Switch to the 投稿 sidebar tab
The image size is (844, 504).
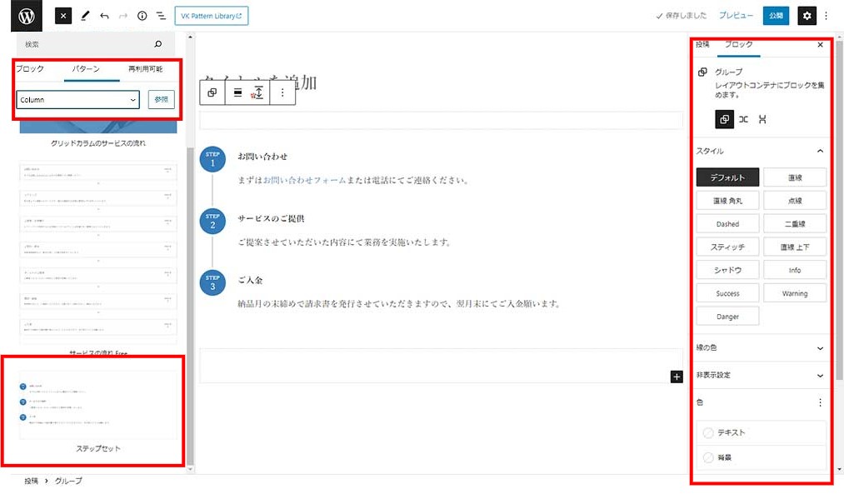[702, 44]
